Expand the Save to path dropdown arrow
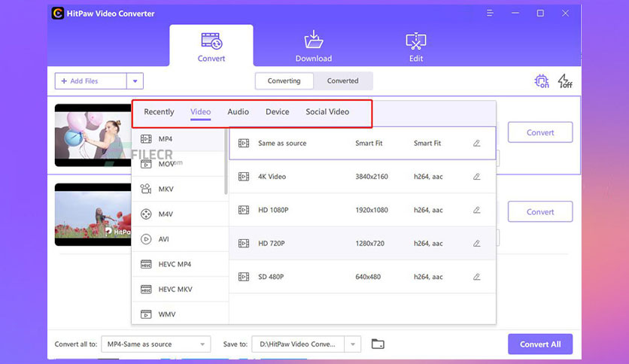629x364 pixels. (353, 344)
